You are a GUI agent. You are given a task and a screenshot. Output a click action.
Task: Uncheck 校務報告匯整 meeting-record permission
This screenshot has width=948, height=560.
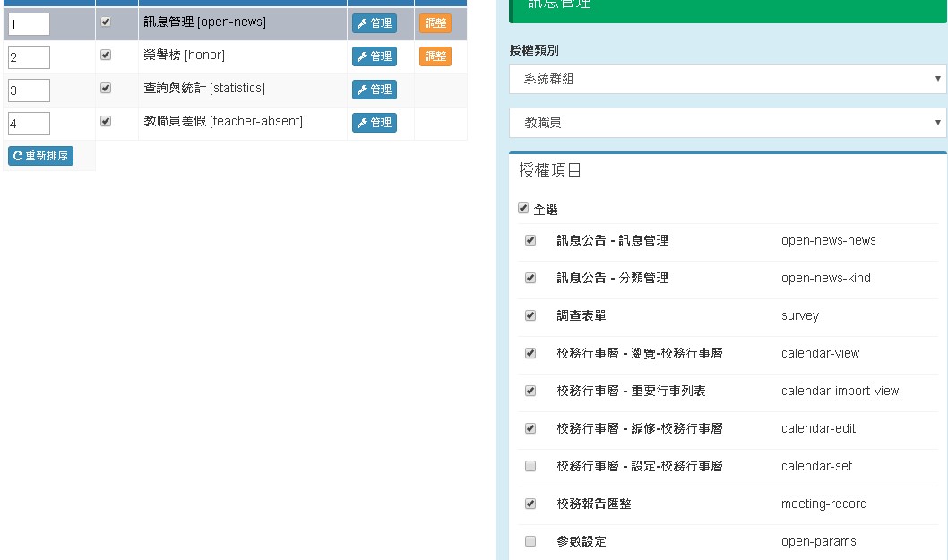point(530,504)
